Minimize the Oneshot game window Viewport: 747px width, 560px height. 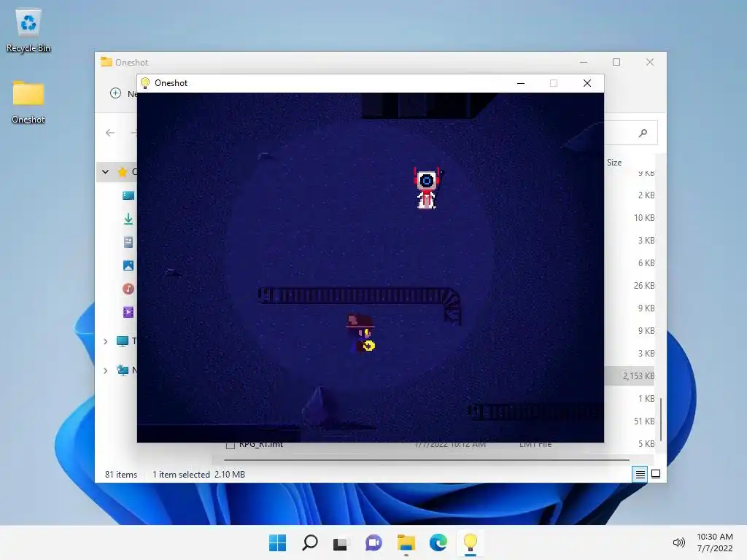coord(521,83)
